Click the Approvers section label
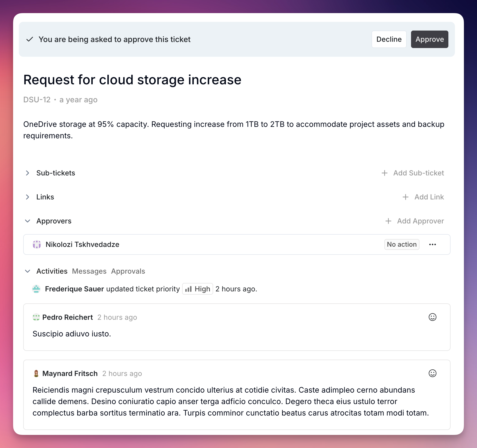The width and height of the screenshot is (477, 448). 54,221
